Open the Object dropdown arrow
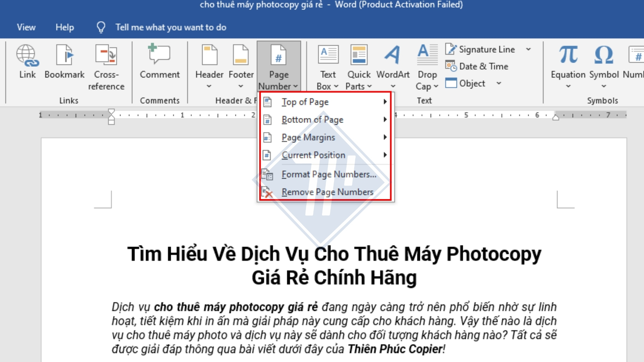This screenshot has height=362, width=644. pos(499,83)
